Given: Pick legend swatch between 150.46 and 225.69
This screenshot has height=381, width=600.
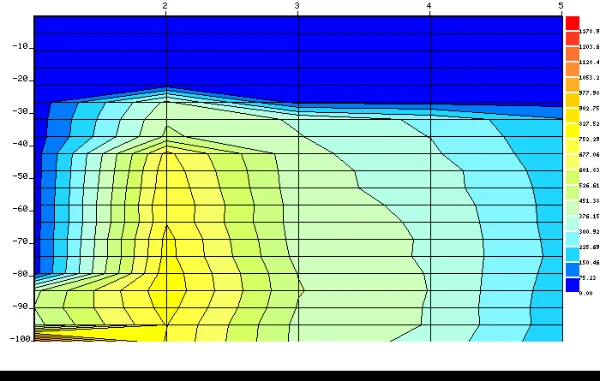Looking at the screenshot, I should [x=572, y=254].
